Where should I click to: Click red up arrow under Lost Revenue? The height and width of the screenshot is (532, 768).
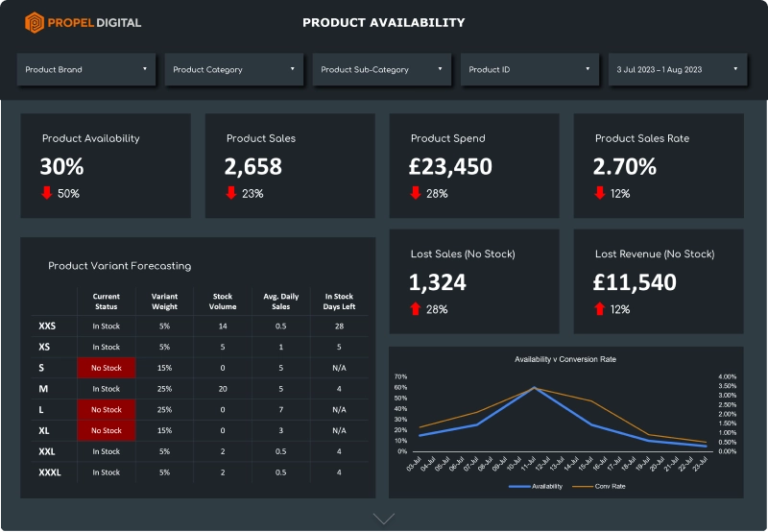(599, 308)
